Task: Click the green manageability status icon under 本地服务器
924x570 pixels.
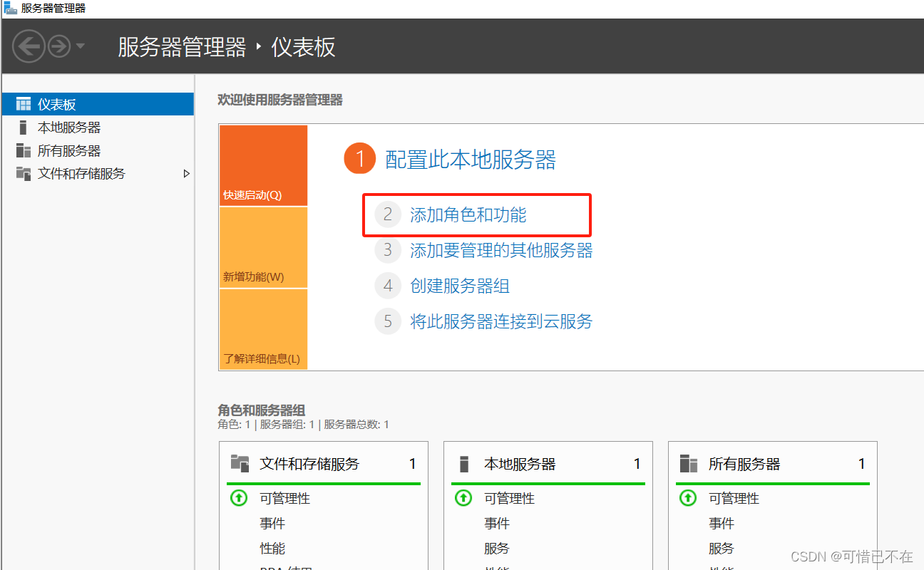Action: click(463, 498)
